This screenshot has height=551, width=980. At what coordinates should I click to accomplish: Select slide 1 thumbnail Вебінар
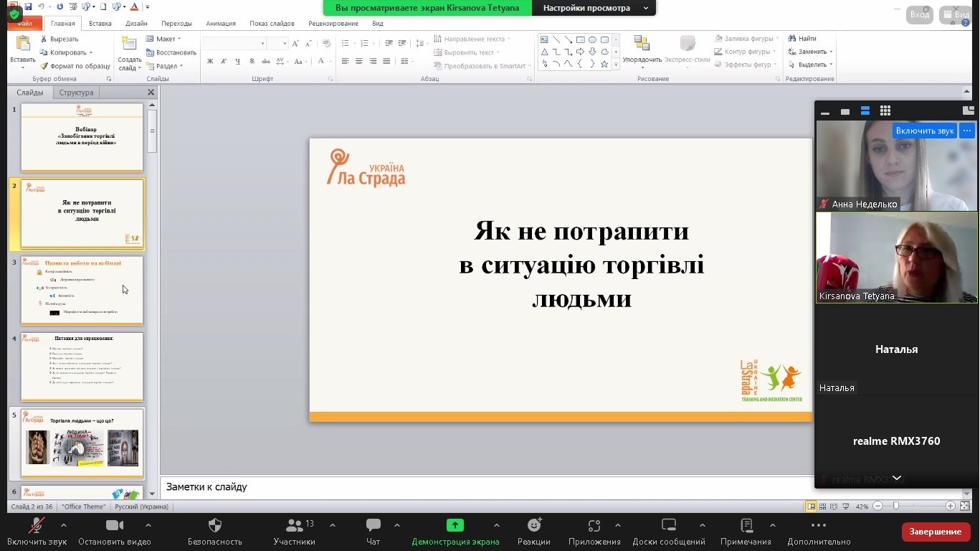pos(82,138)
